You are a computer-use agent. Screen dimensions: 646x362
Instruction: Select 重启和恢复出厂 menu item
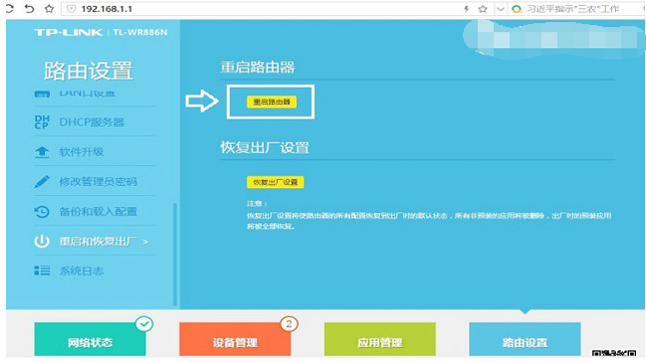coord(98,241)
